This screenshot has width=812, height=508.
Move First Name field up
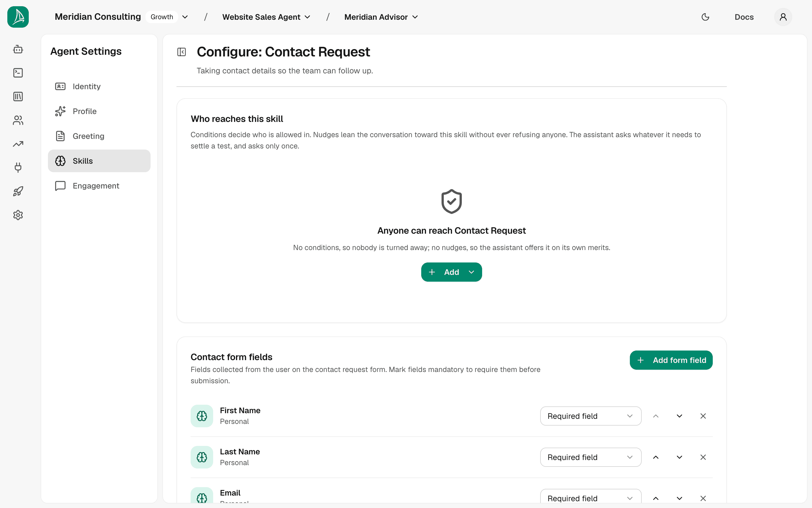[x=656, y=416]
